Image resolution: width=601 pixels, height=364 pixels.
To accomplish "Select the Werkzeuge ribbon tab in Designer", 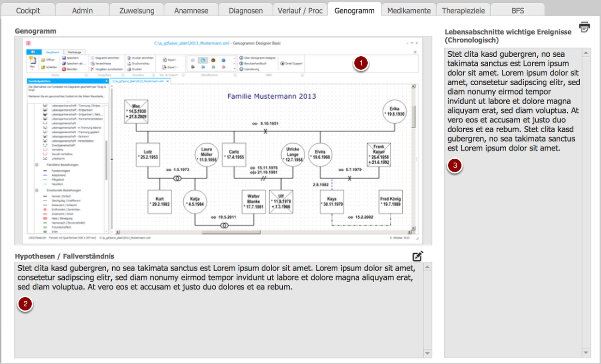I will pos(74,52).
